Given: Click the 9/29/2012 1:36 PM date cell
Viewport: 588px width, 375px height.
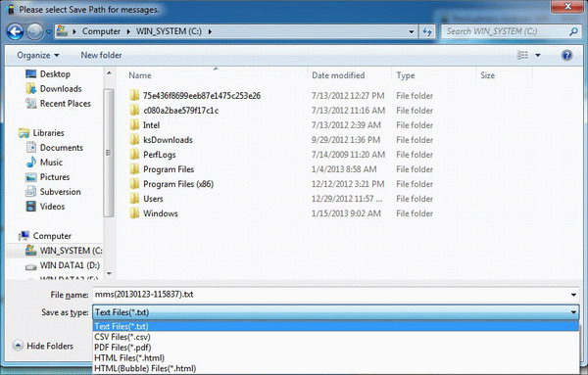Looking at the screenshot, I should click(x=346, y=140).
